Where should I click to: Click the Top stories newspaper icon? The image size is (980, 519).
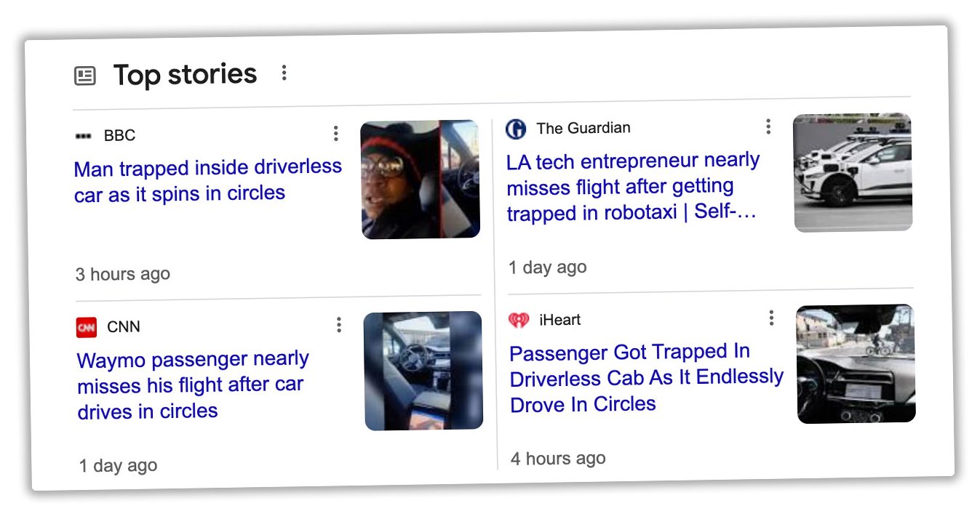point(85,76)
